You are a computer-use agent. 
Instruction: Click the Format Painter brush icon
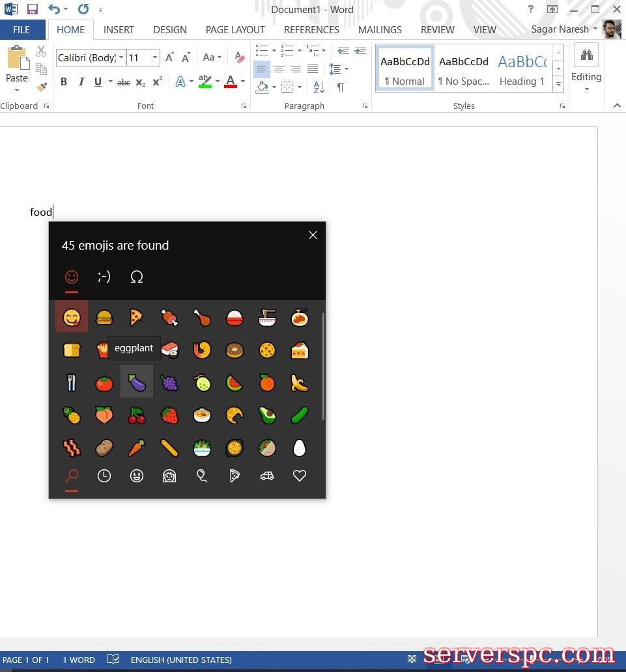coord(42,86)
